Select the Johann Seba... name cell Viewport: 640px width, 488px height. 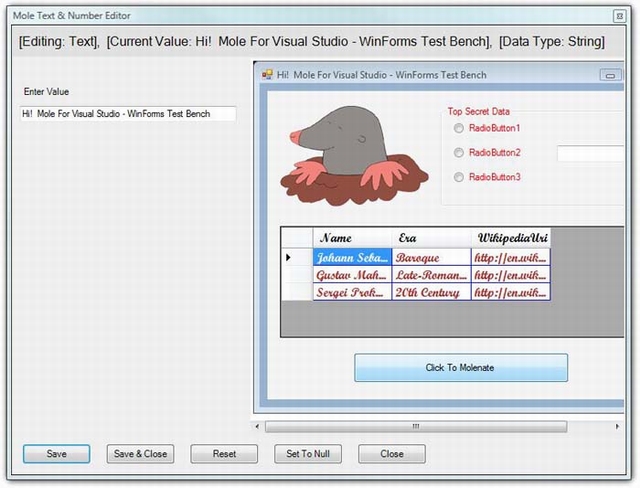(x=352, y=257)
